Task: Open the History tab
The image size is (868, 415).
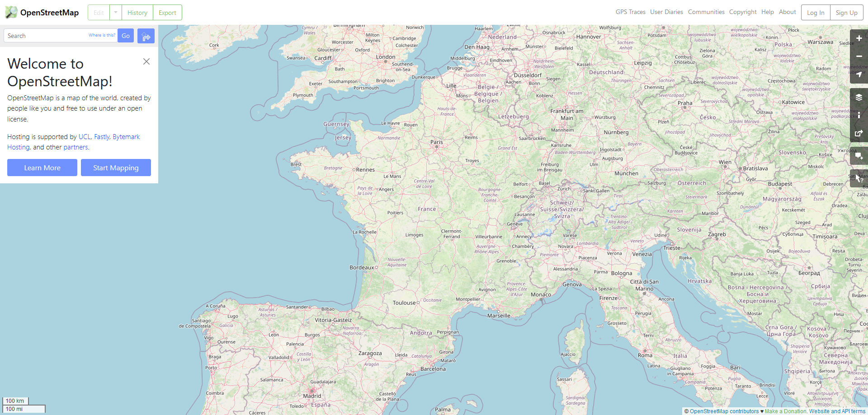Action: 137,13
